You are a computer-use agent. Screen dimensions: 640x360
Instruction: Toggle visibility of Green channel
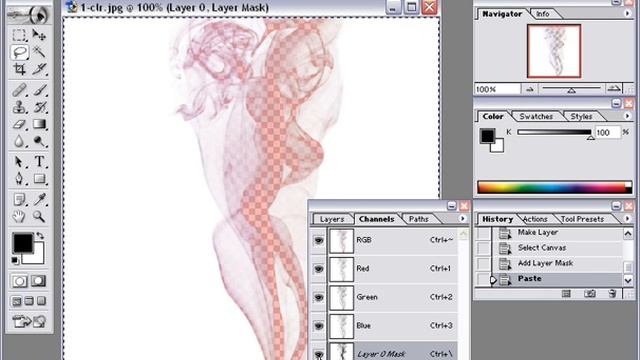319,298
